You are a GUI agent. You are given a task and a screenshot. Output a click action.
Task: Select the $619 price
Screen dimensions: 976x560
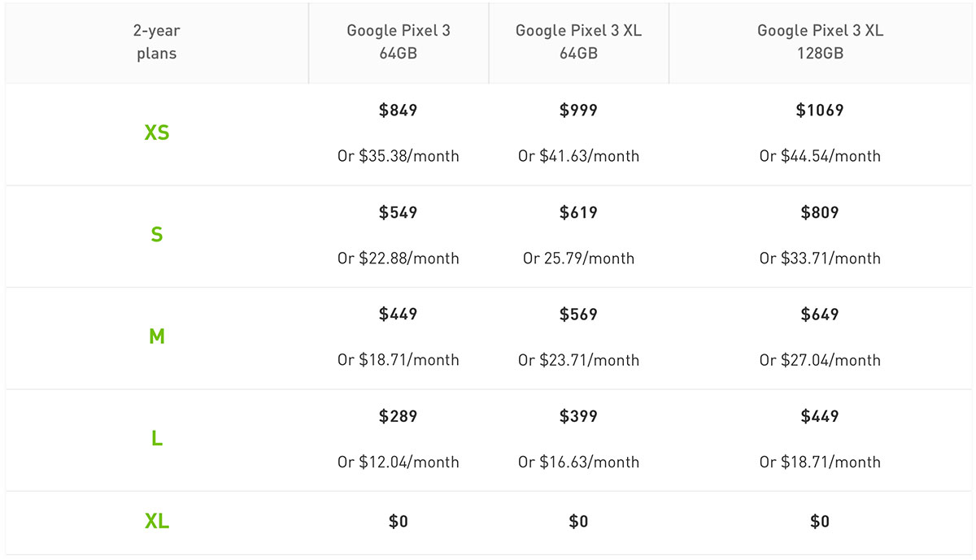tap(578, 213)
